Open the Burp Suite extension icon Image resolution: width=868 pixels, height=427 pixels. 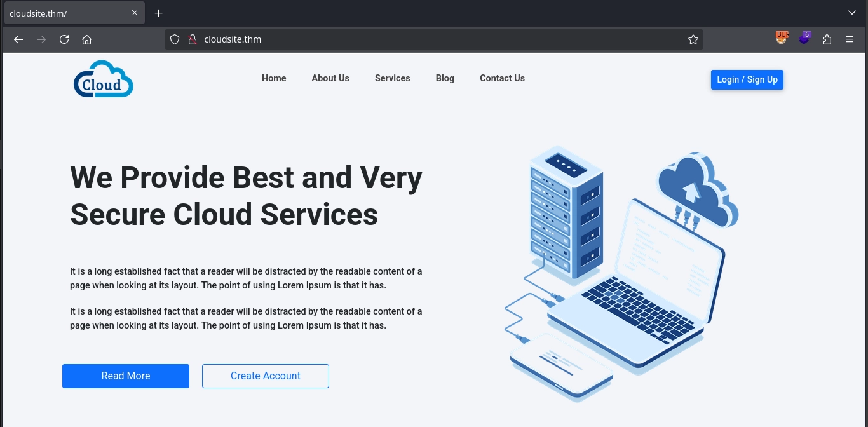pyautogui.click(x=782, y=39)
